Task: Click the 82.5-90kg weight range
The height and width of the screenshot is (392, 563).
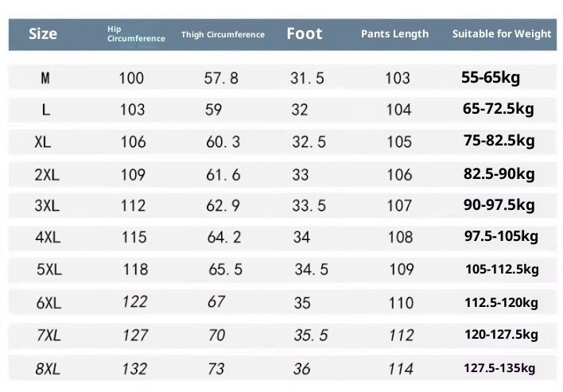Action: point(499,173)
